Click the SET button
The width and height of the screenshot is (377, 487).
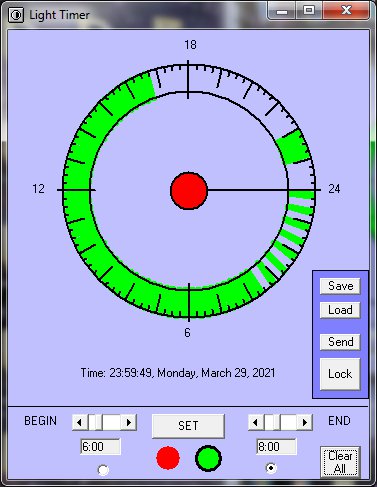click(x=188, y=426)
